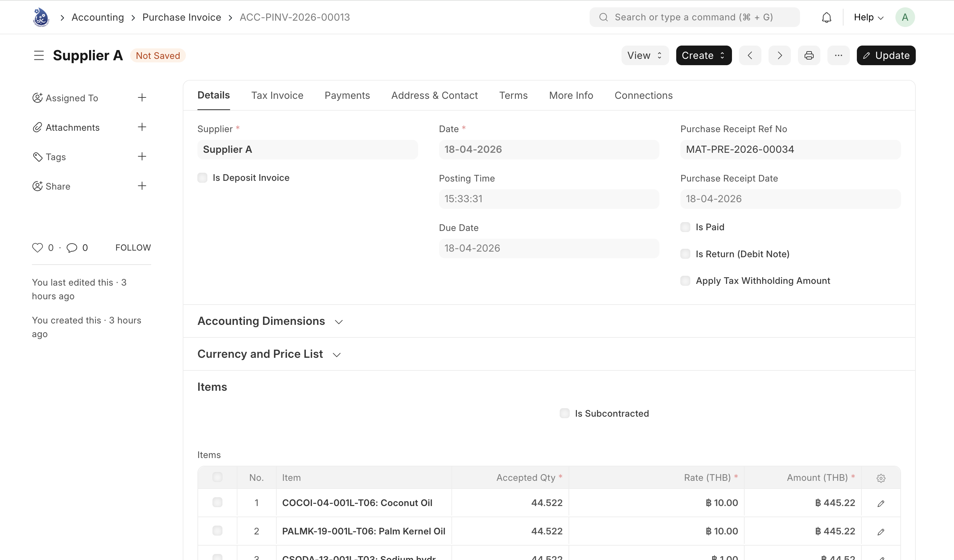954x560 pixels.
Task: Click the Update button
Action: point(886,56)
